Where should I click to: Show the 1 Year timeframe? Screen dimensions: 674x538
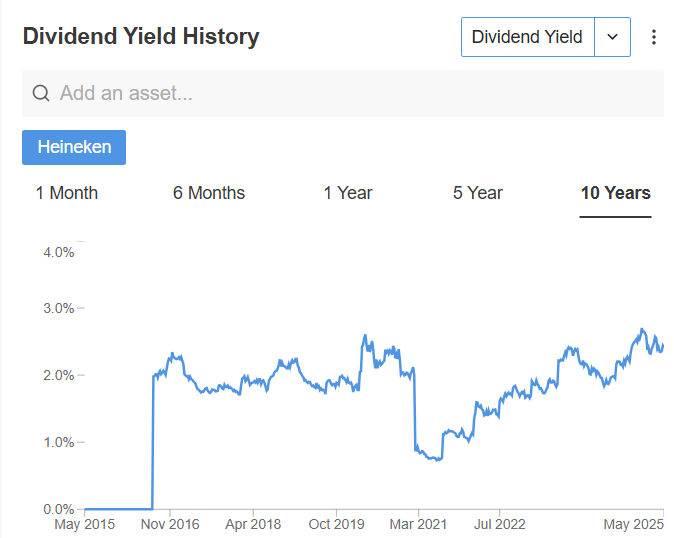click(348, 193)
